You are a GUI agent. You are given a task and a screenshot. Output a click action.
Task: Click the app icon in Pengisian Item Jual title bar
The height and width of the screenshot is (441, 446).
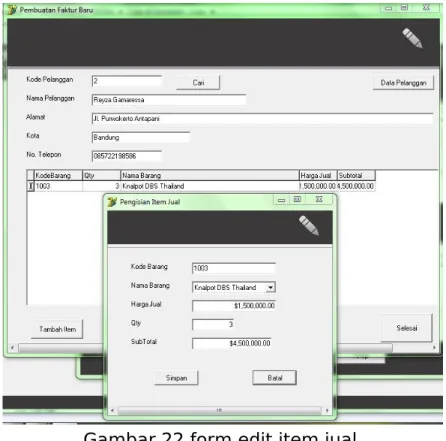click(x=112, y=202)
